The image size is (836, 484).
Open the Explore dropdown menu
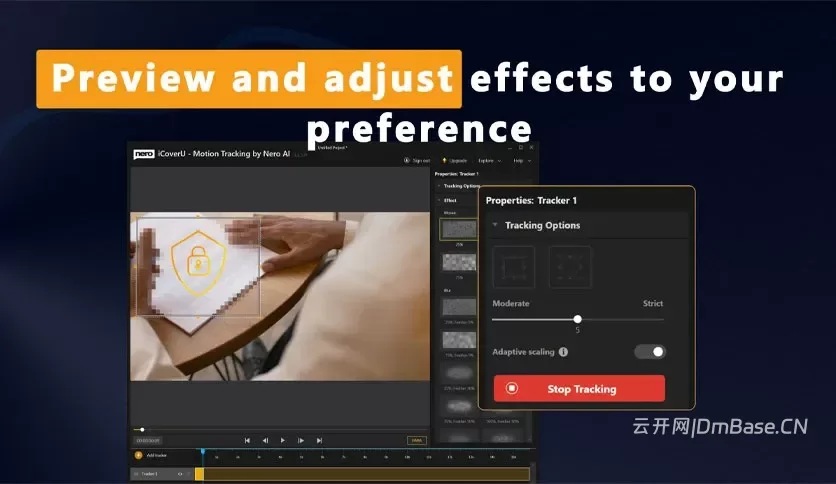pyautogui.click(x=489, y=160)
